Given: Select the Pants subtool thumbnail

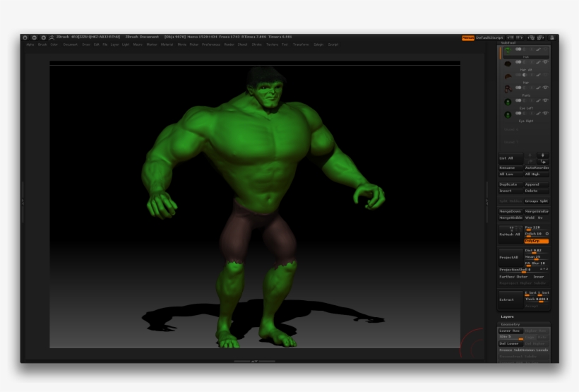Looking at the screenshot, I should (x=508, y=89).
